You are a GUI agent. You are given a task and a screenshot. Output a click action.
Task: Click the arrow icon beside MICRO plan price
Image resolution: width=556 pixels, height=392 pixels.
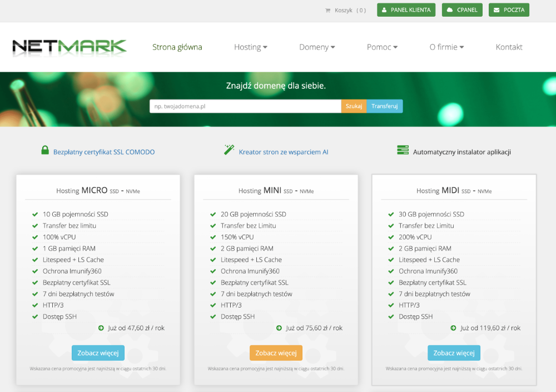(100, 328)
